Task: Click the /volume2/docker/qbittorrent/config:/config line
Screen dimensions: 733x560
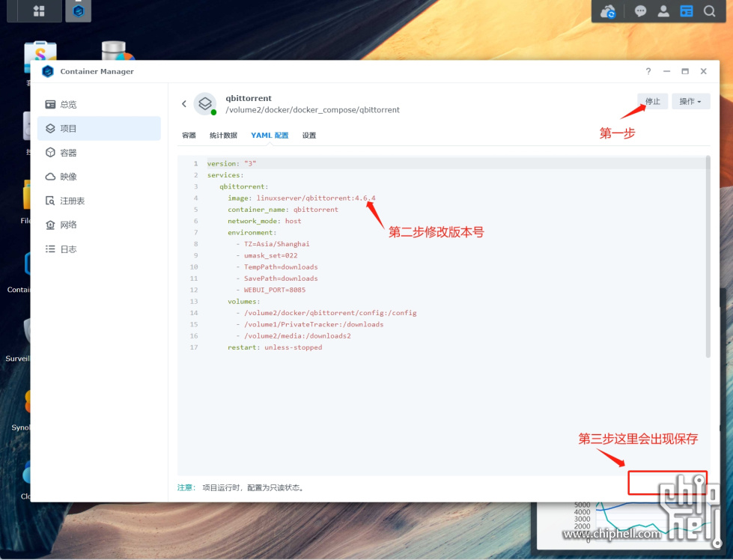Action: [326, 313]
